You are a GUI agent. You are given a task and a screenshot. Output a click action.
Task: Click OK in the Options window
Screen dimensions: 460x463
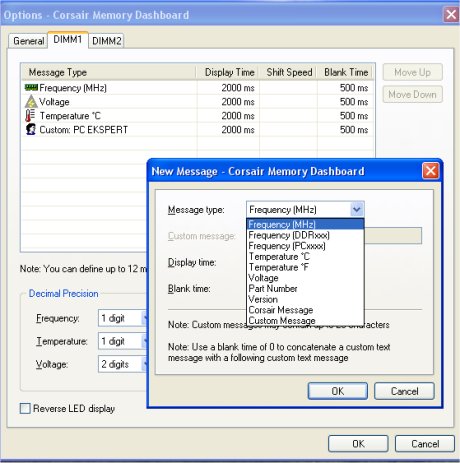358,444
